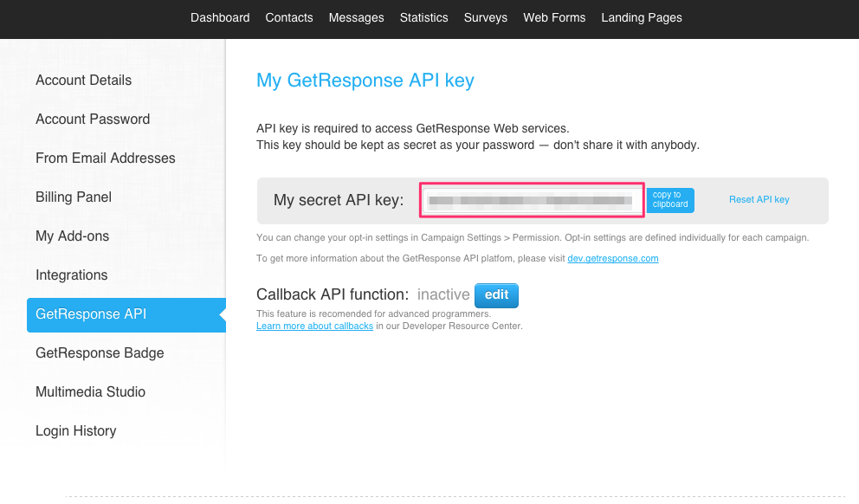Open Landing Pages in navigation
Viewport: 859px width, 504px height.
pyautogui.click(x=642, y=17)
